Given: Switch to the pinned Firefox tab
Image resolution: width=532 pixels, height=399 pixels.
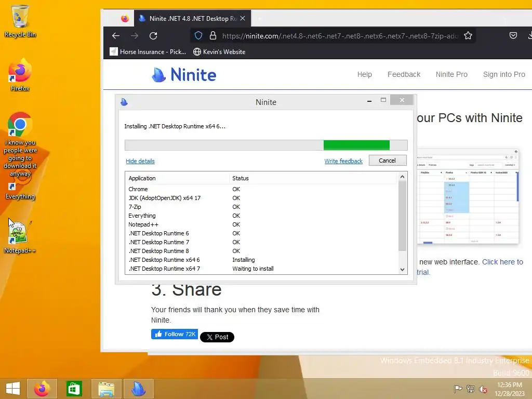Looking at the screenshot, I should click(125, 18).
